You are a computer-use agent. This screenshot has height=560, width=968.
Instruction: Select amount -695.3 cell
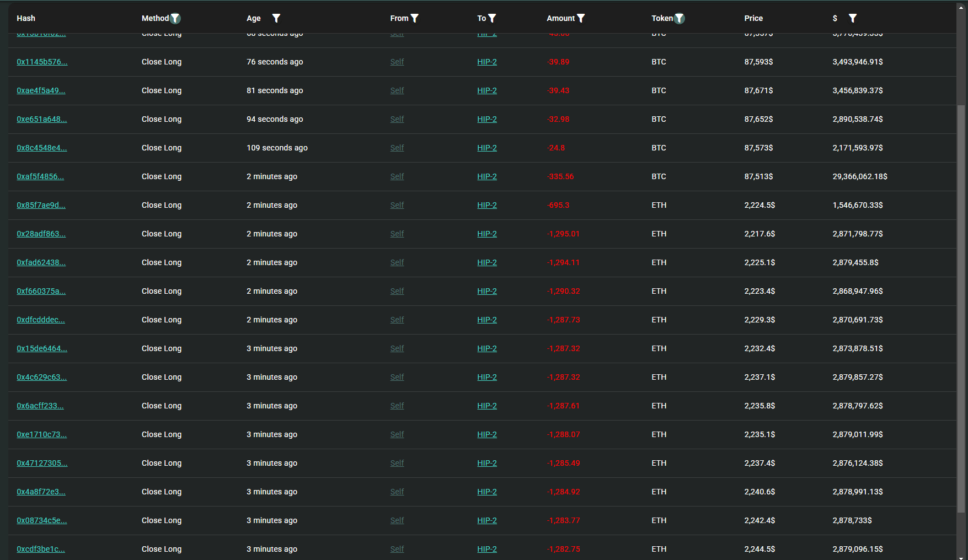click(x=558, y=205)
